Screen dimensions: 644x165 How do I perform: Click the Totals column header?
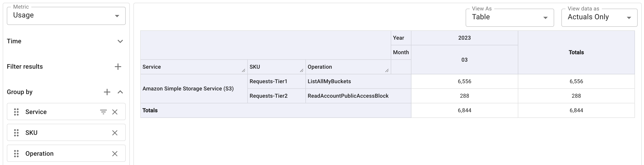pyautogui.click(x=576, y=52)
